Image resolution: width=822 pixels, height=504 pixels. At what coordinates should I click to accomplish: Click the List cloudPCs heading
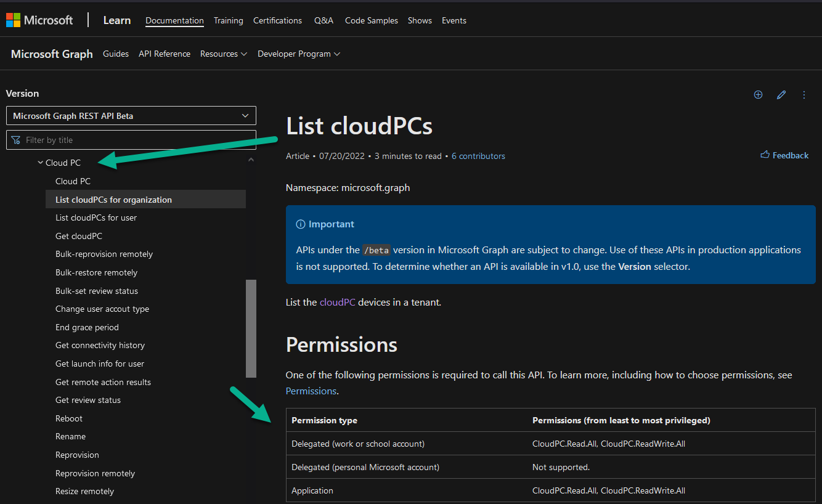(x=359, y=126)
